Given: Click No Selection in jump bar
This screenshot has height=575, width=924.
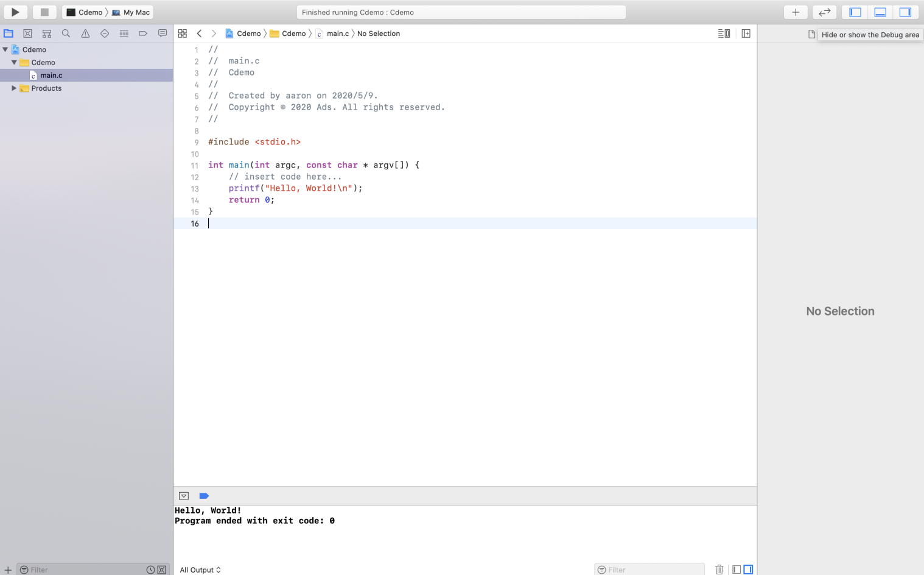Looking at the screenshot, I should pos(379,34).
